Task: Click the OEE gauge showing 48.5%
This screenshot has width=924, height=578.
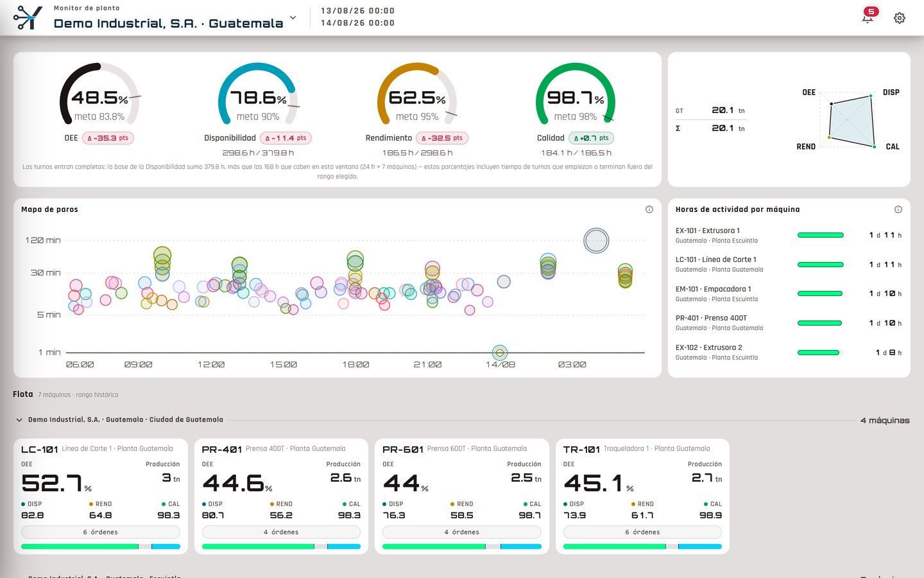Action: (99, 94)
